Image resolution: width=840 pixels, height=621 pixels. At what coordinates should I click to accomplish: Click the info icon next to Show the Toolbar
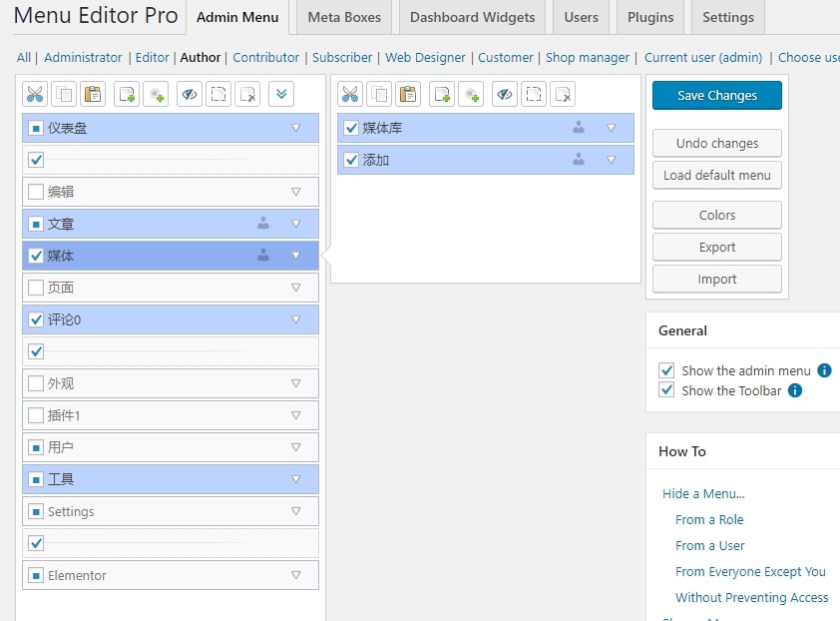[x=795, y=390]
